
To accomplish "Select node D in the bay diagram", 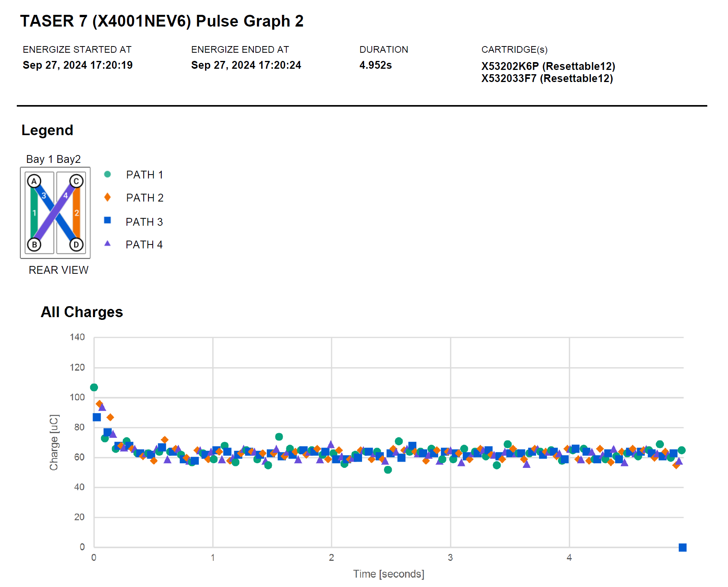I will coord(76,244).
